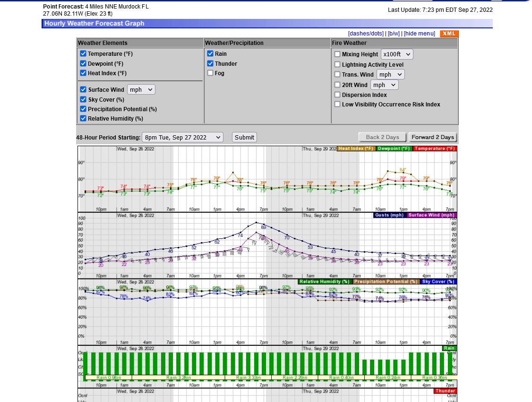
Task: Check the Mixing Height option
Action: 337,54
